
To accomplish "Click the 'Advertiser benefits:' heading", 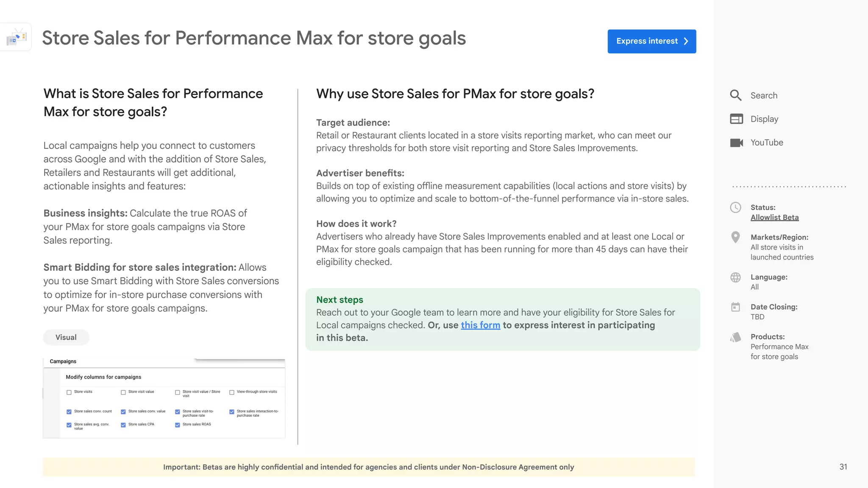I will [360, 173].
